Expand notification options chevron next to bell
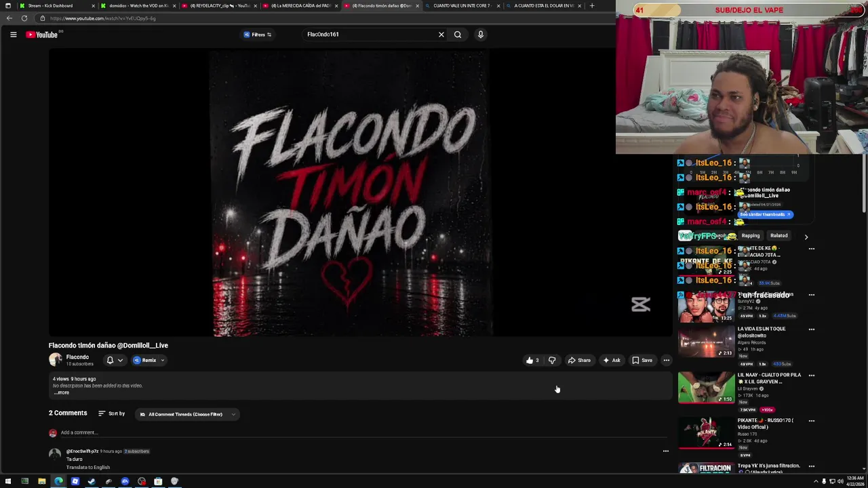The width and height of the screenshot is (868, 488). (120, 361)
